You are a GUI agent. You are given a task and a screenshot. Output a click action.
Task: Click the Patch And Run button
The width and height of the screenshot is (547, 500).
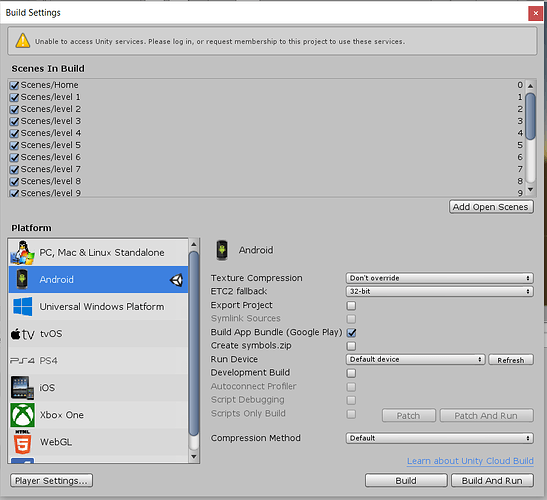(x=486, y=416)
